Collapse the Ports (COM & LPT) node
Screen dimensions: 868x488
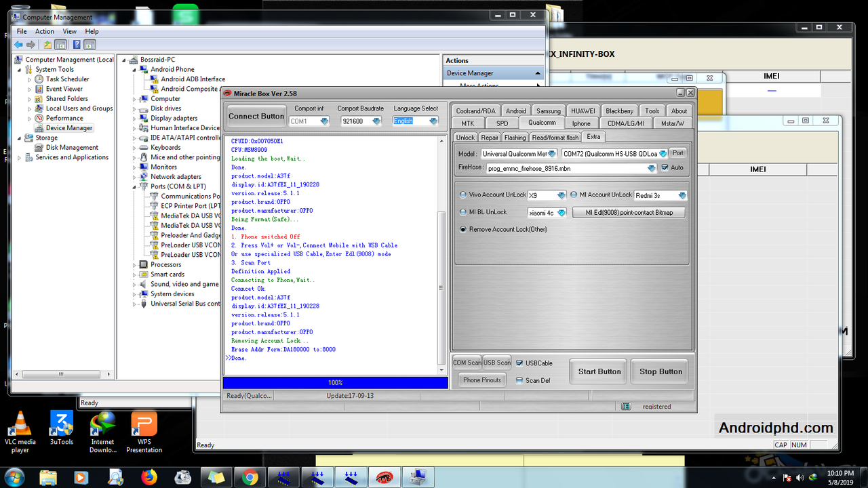pyautogui.click(x=134, y=186)
